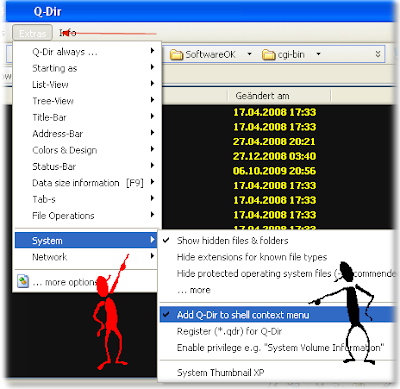Select the date '27.04.2008 20:21'
The width and height of the screenshot is (400, 389).
coord(274,141)
